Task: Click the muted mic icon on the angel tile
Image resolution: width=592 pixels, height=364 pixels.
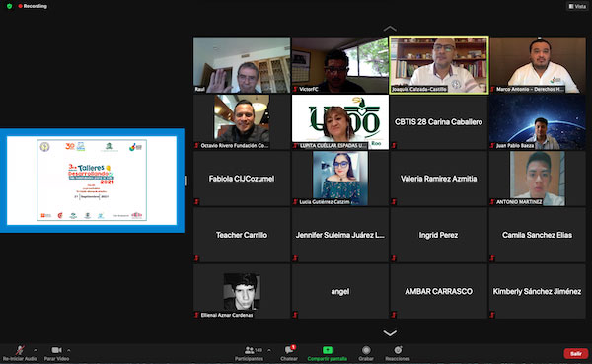Action: pyautogui.click(x=295, y=315)
